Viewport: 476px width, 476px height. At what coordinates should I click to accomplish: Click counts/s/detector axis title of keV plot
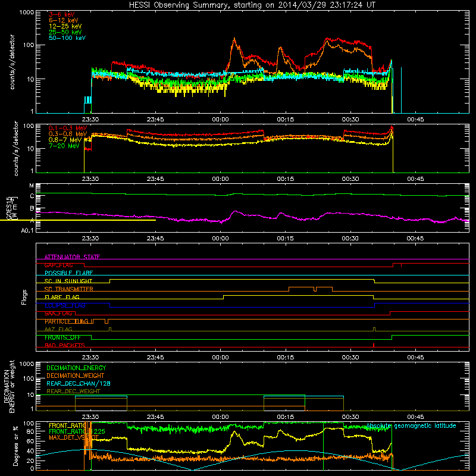(12, 62)
